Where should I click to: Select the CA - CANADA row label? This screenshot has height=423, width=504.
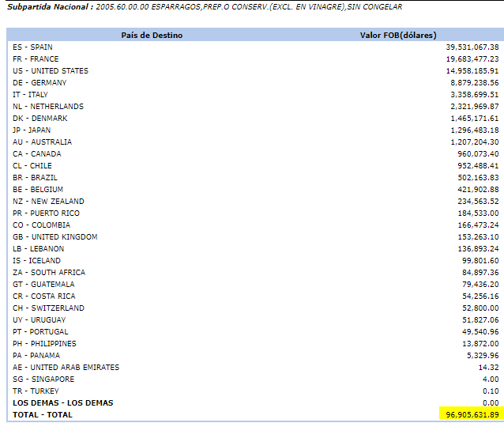(x=37, y=154)
